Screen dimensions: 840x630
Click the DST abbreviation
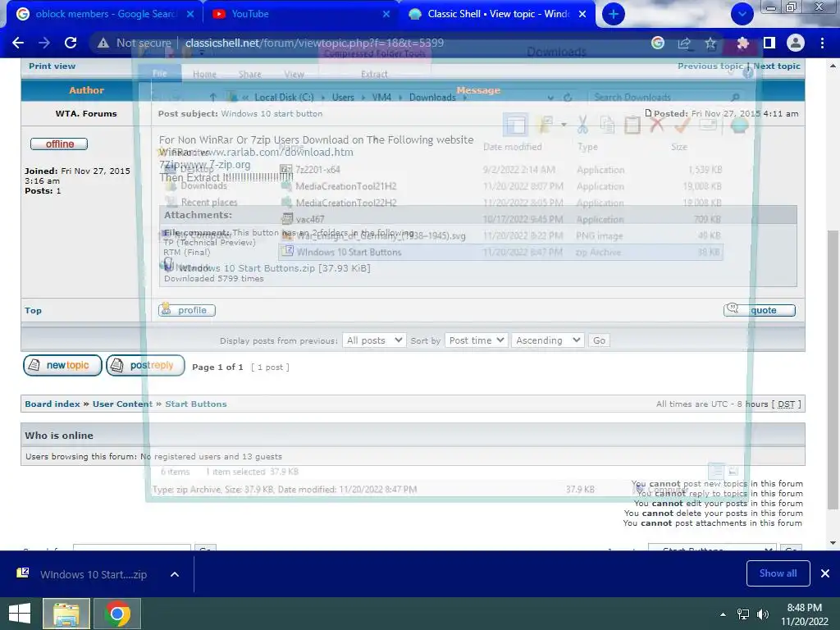(x=786, y=404)
